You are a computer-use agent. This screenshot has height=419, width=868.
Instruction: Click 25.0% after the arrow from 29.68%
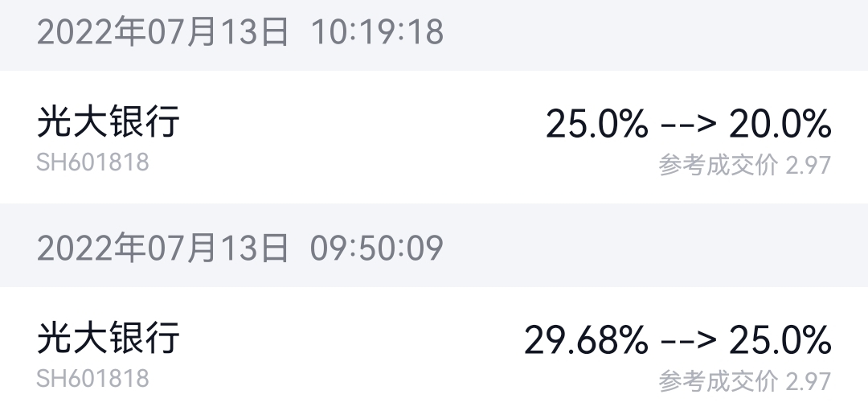780,341
